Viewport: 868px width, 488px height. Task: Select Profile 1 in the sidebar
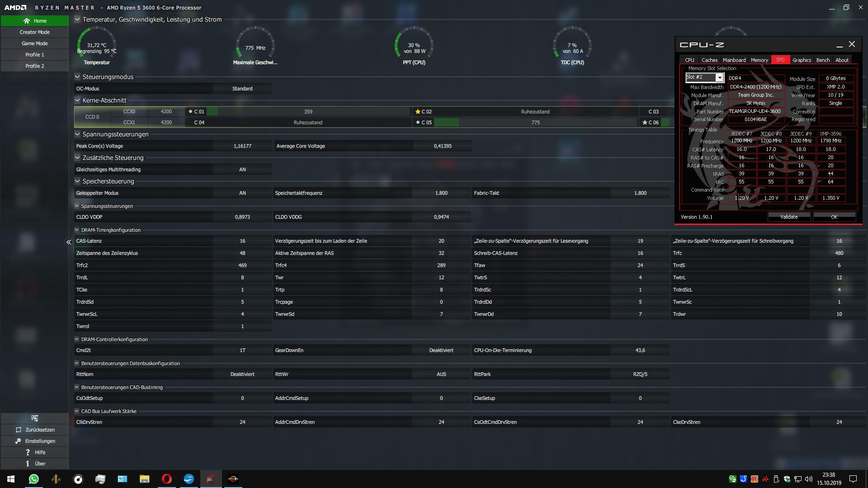coord(35,55)
